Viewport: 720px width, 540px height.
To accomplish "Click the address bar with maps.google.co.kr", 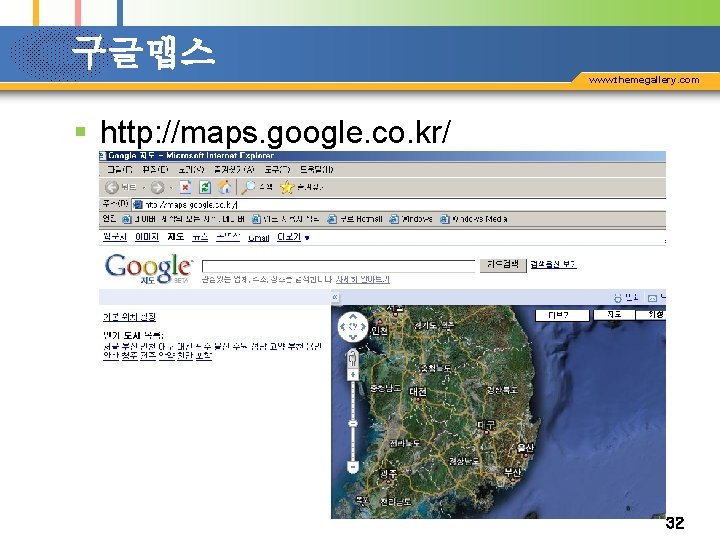I will [399, 205].
